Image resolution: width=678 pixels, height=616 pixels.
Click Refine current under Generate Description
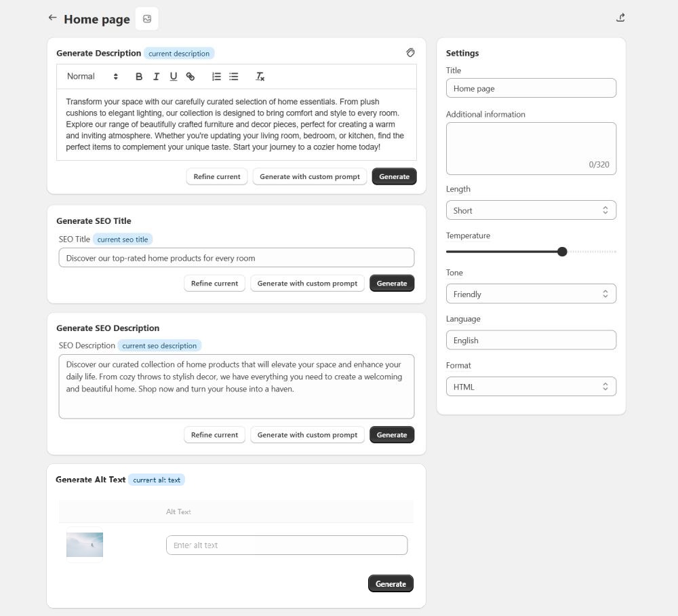pyautogui.click(x=217, y=176)
